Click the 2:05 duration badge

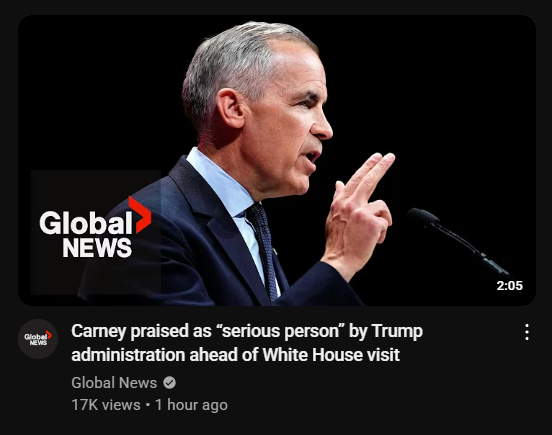509,285
